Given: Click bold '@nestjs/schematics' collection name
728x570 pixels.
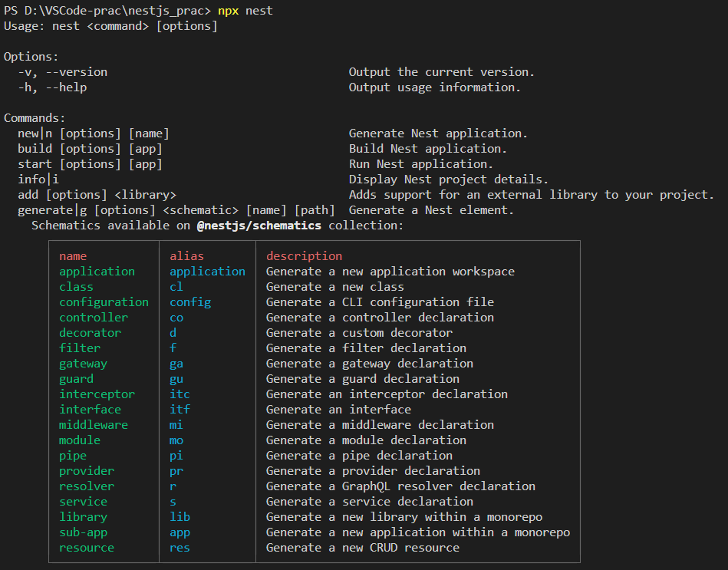Looking at the screenshot, I should pos(259,225).
